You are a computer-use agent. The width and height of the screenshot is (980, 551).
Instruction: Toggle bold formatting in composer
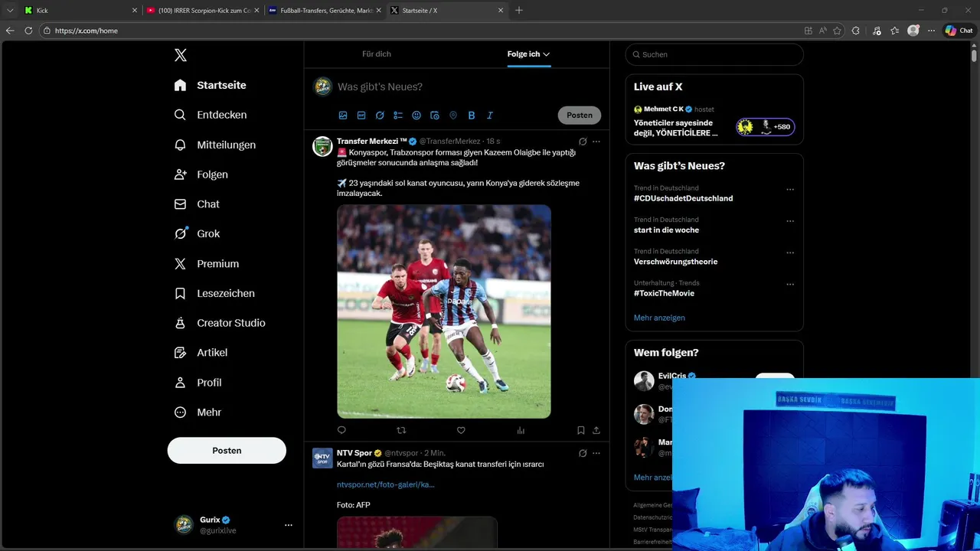click(472, 116)
